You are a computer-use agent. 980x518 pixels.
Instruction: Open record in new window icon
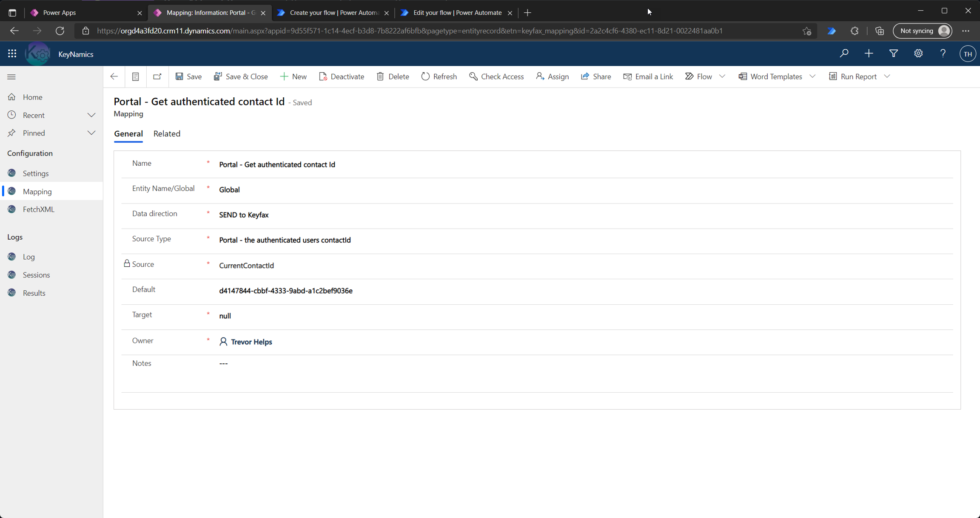[157, 76]
